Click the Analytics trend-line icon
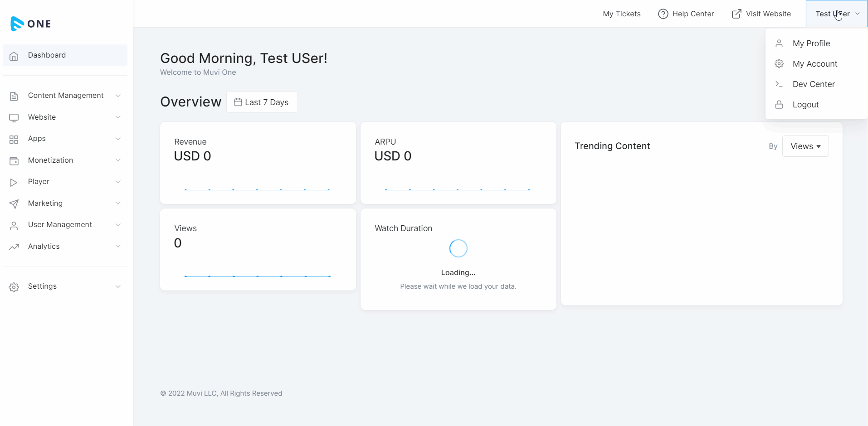 (14, 247)
